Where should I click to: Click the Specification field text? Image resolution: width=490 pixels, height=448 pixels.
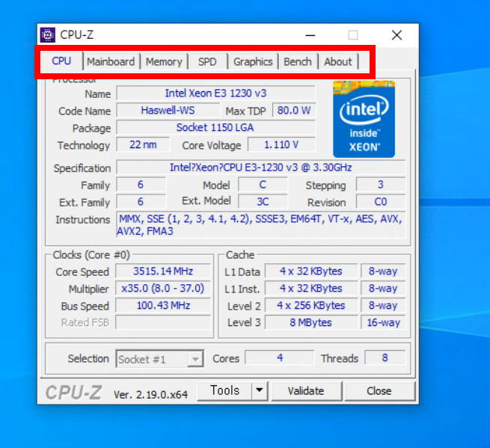point(261,168)
